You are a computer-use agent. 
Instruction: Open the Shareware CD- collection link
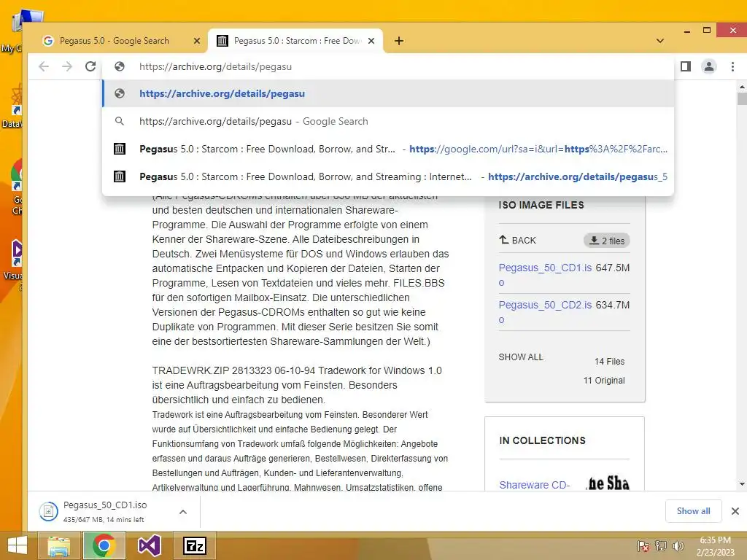tap(535, 485)
